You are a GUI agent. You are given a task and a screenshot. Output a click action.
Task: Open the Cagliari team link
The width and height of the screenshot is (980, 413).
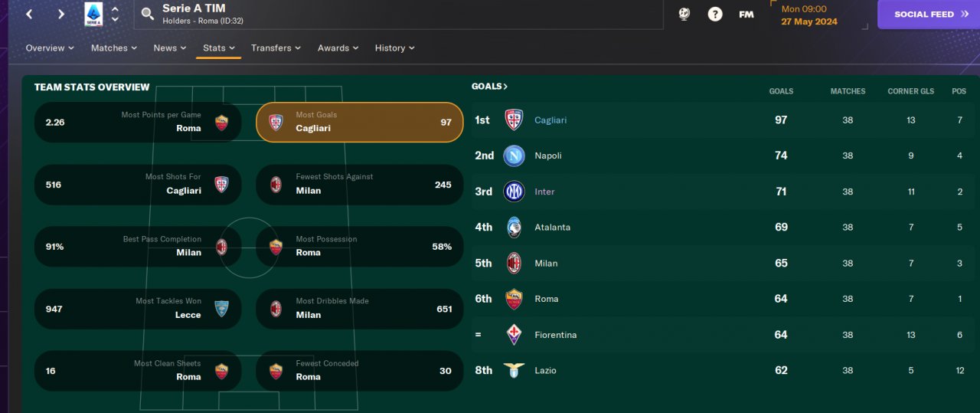click(x=550, y=120)
